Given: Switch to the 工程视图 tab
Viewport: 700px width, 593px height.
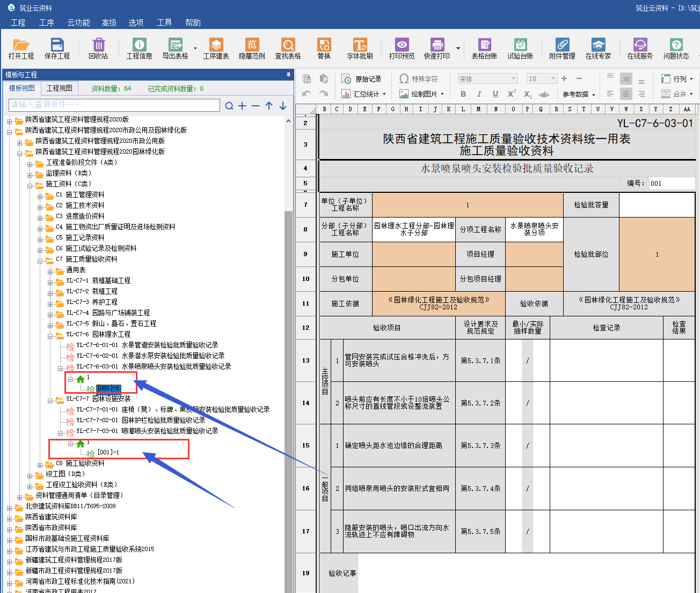Looking at the screenshot, I should (x=60, y=88).
